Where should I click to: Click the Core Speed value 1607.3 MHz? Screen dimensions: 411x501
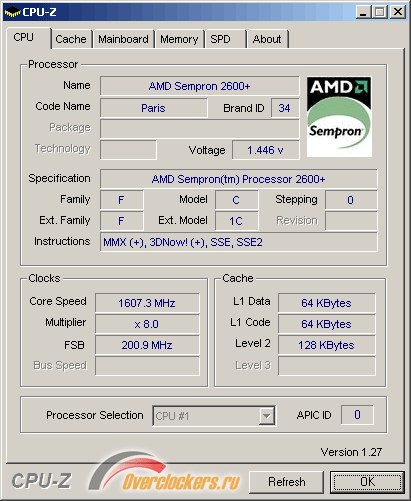[147, 303]
